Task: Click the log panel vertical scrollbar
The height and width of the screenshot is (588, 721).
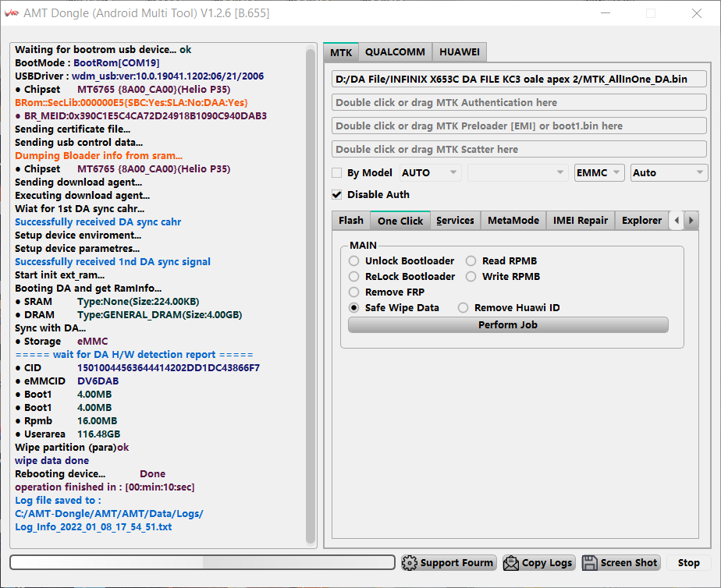Action: [x=311, y=295]
